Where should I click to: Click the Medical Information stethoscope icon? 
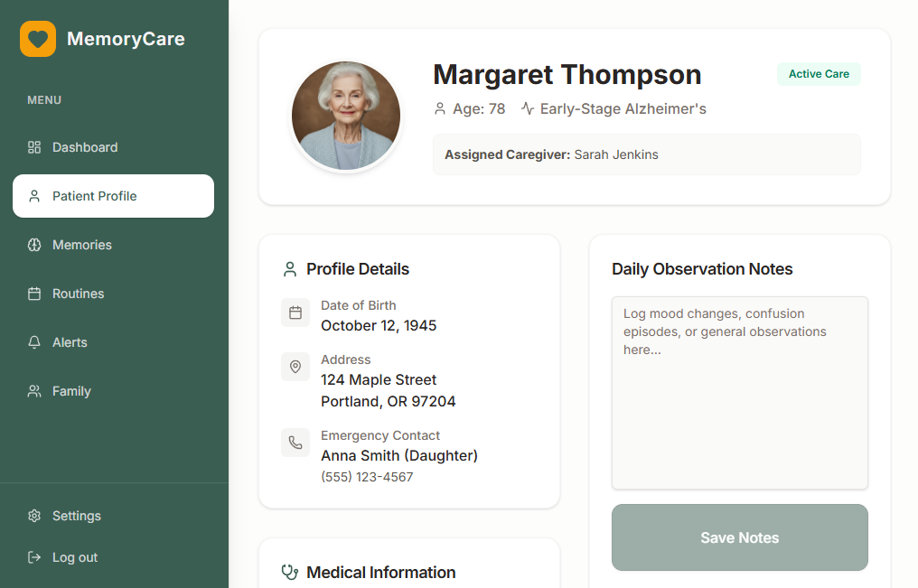(x=290, y=572)
